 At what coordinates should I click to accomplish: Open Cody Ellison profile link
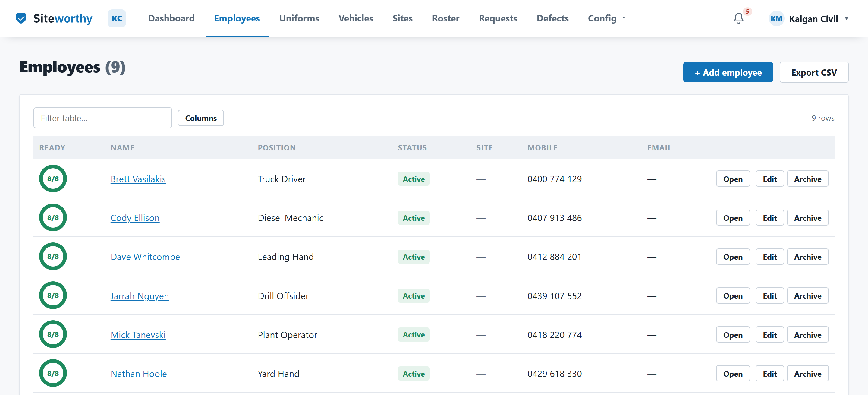135,218
